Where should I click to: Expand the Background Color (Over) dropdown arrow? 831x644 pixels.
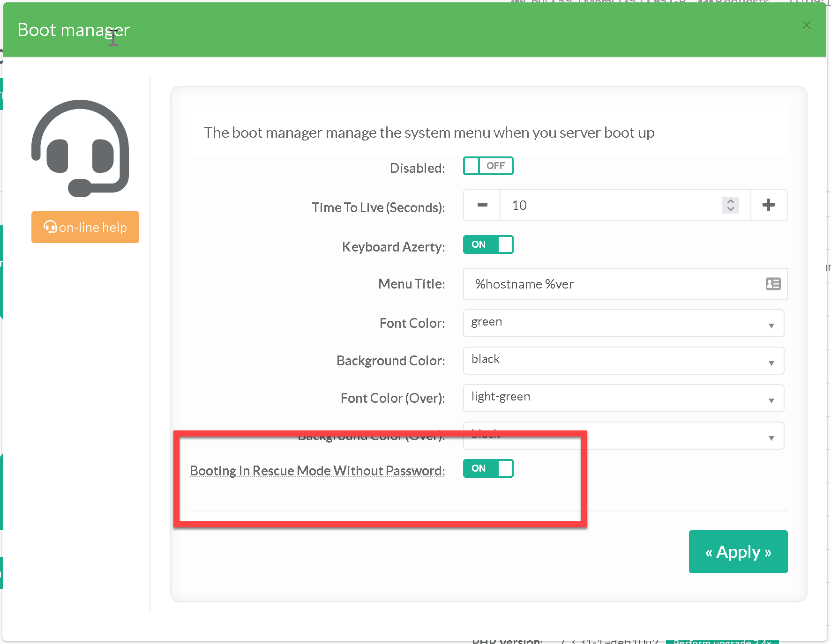(771, 438)
